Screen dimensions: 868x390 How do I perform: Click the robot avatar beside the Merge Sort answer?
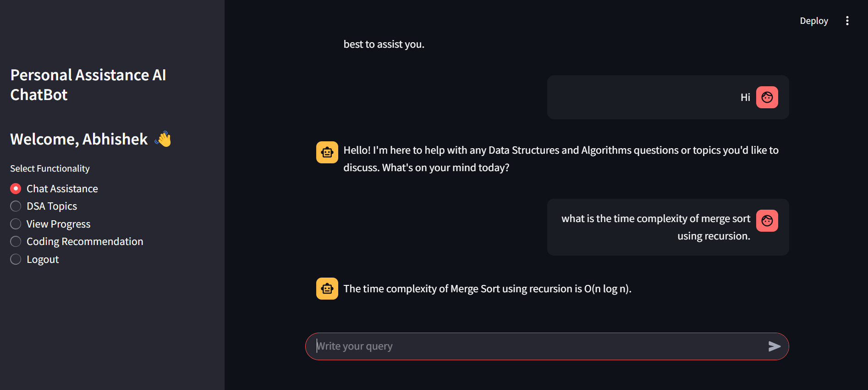327,289
